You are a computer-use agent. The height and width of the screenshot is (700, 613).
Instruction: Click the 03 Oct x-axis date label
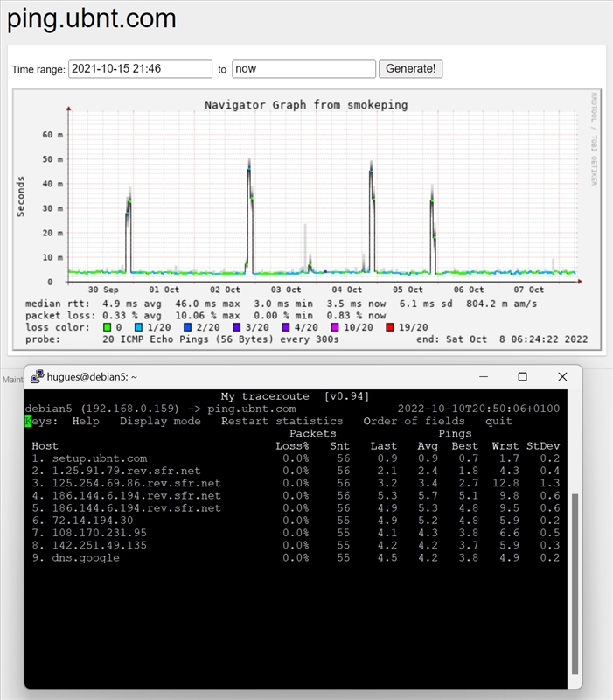(286, 290)
